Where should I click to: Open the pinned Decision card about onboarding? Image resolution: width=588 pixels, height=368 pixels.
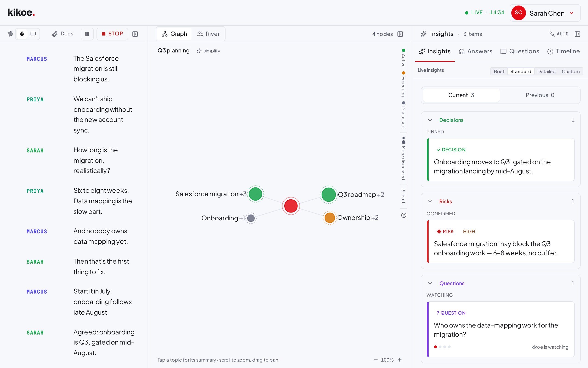click(500, 160)
